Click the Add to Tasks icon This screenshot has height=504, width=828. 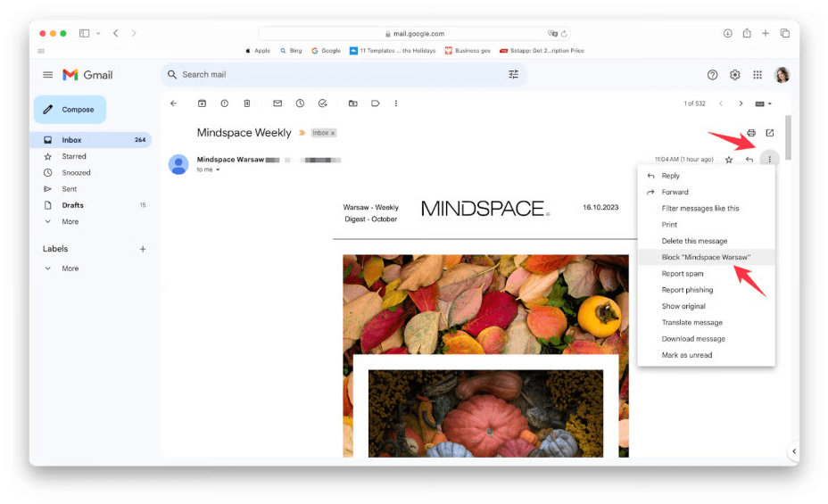pyautogui.click(x=323, y=103)
